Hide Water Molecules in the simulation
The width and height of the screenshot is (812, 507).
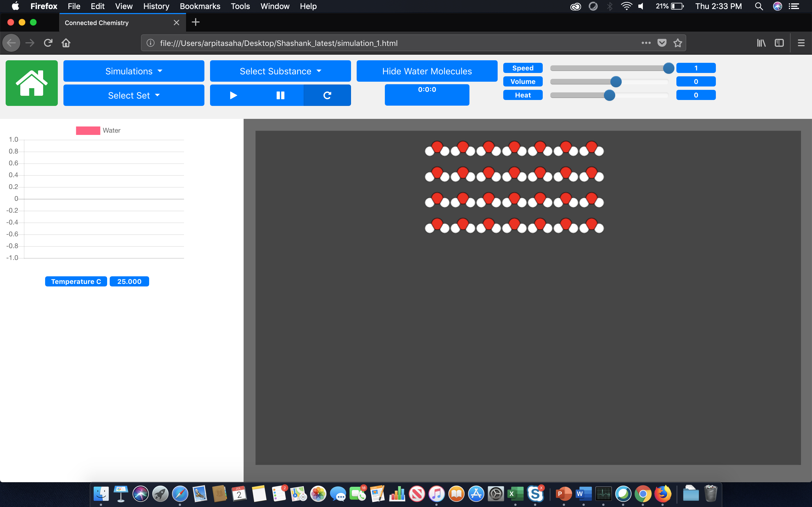427,71
